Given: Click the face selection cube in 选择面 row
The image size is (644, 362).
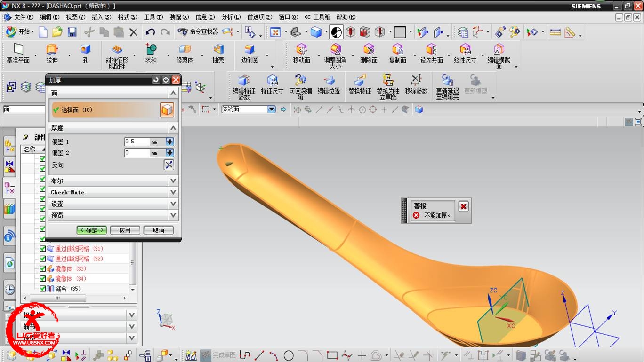Looking at the screenshot, I should tap(167, 110).
